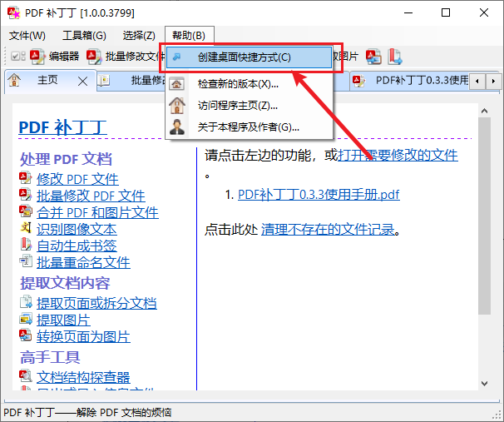Image resolution: width=504 pixels, height=422 pixels.
Task: Choose 访问程序主页(Z)... menu entry
Action: click(250, 105)
